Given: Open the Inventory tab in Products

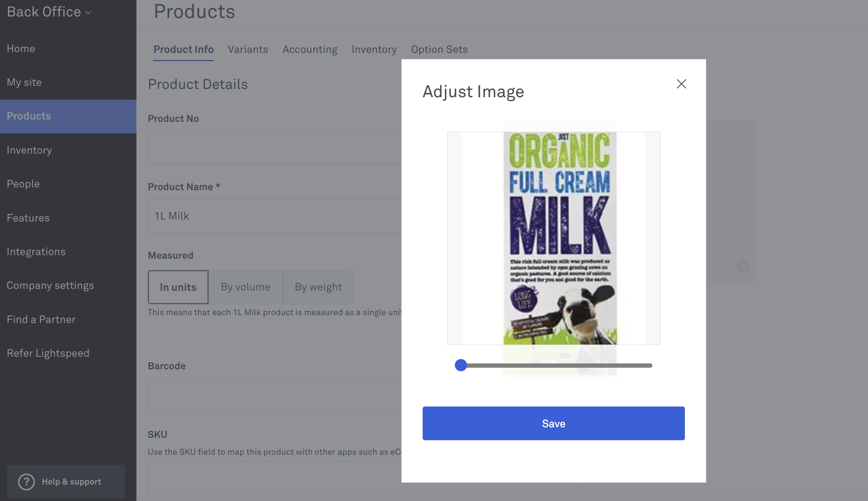Looking at the screenshot, I should [x=374, y=49].
